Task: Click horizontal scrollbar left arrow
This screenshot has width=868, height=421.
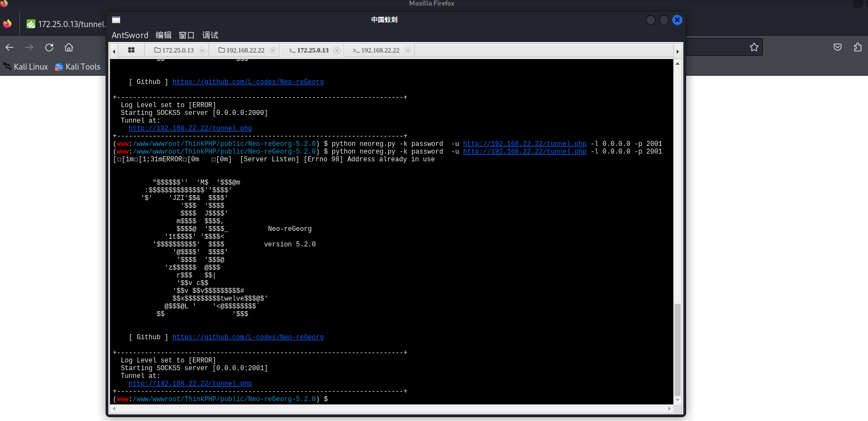Action: 114,409
